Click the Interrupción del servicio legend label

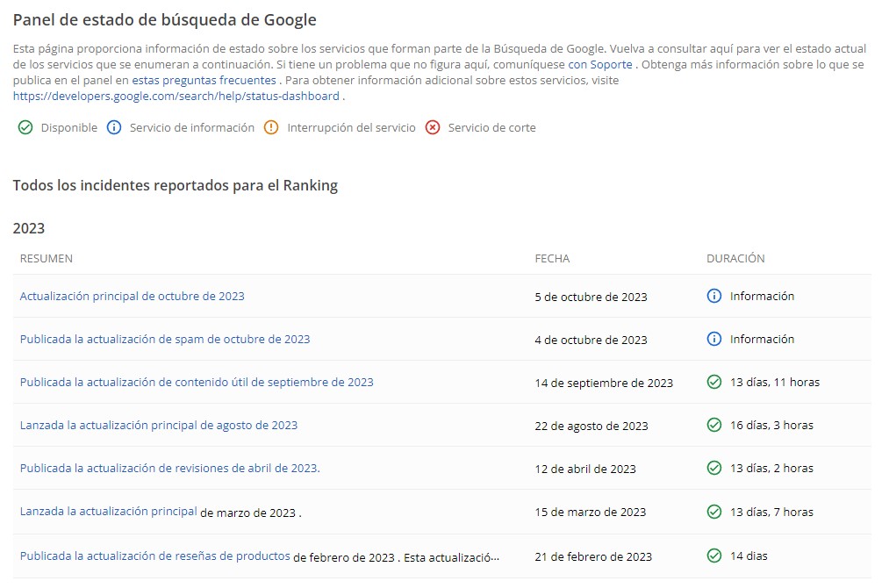coord(352,127)
